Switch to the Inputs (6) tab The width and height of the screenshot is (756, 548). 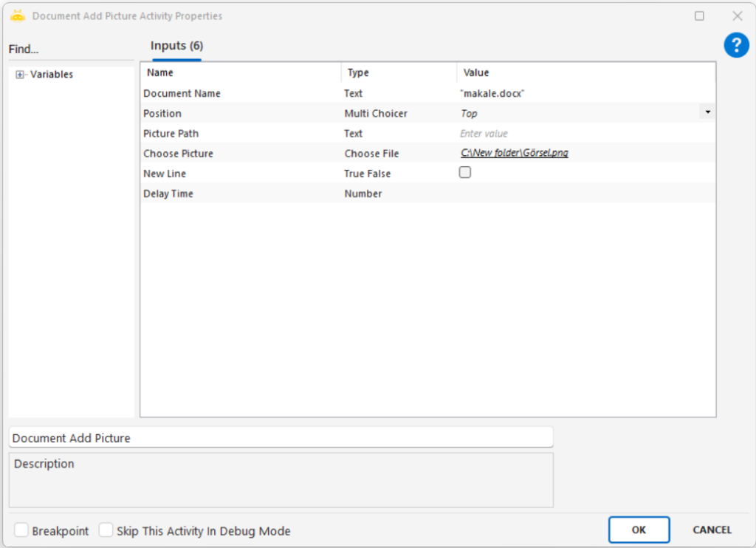pyautogui.click(x=176, y=46)
